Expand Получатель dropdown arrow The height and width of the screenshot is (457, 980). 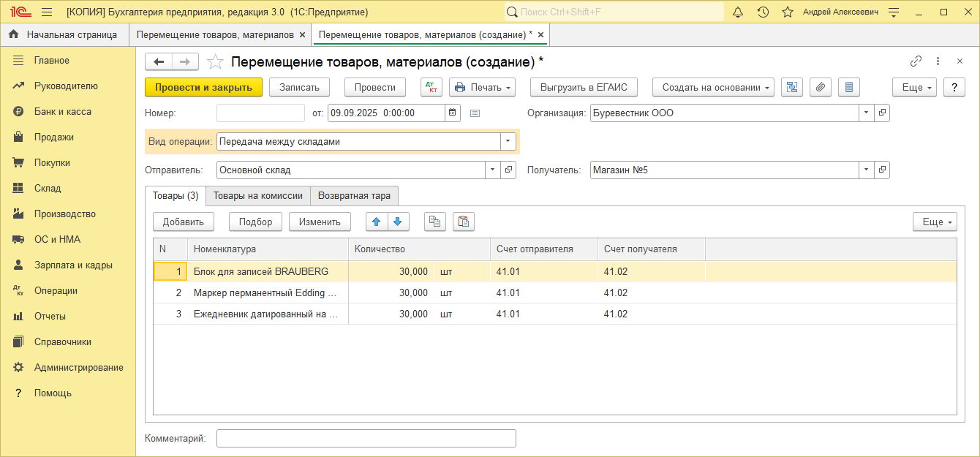(x=867, y=170)
